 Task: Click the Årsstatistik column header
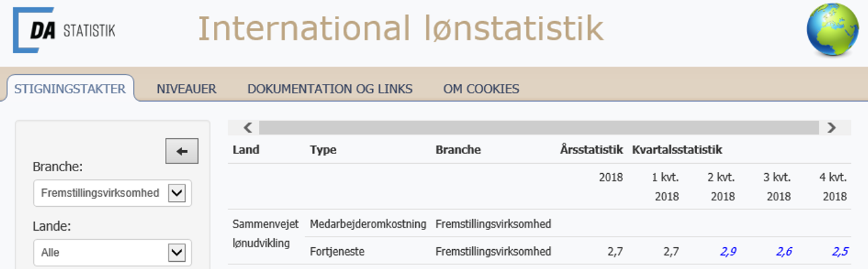(x=591, y=150)
